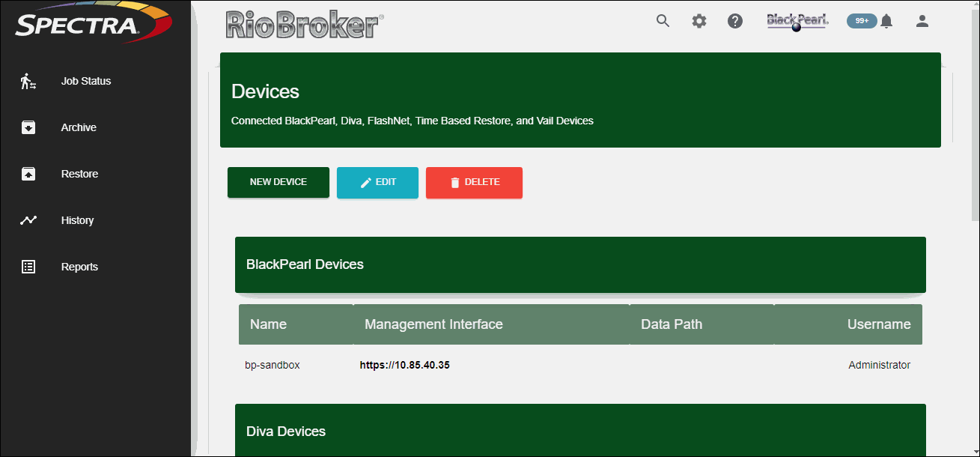Screen dimensions: 980x457
Task: Click the Diva Devices section header
Action: pos(580,430)
